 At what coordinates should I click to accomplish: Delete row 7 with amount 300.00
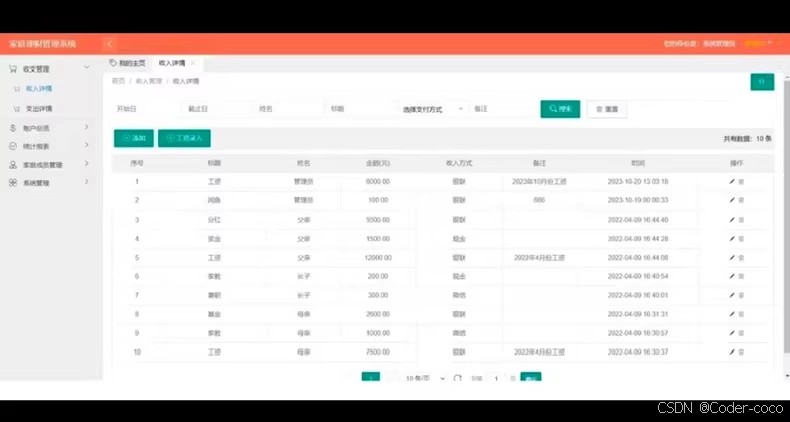pos(741,295)
